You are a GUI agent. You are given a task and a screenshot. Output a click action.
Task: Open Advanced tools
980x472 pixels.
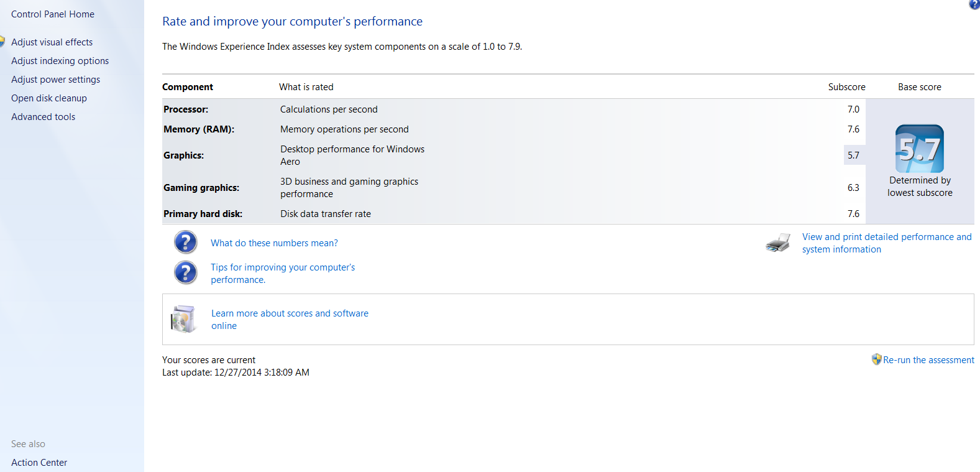point(43,117)
